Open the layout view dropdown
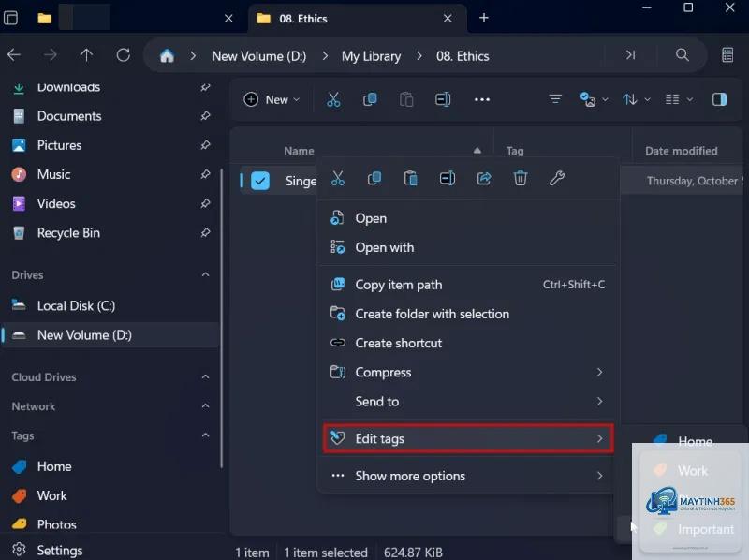The width and height of the screenshot is (749, 560). pos(679,99)
